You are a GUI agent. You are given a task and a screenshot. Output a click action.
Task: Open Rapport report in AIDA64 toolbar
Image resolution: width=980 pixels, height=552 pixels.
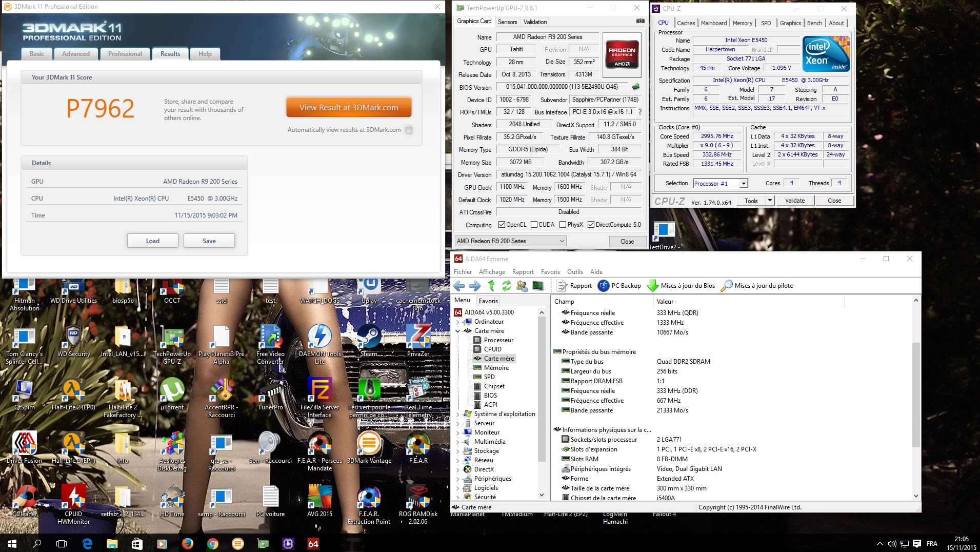[x=574, y=286]
